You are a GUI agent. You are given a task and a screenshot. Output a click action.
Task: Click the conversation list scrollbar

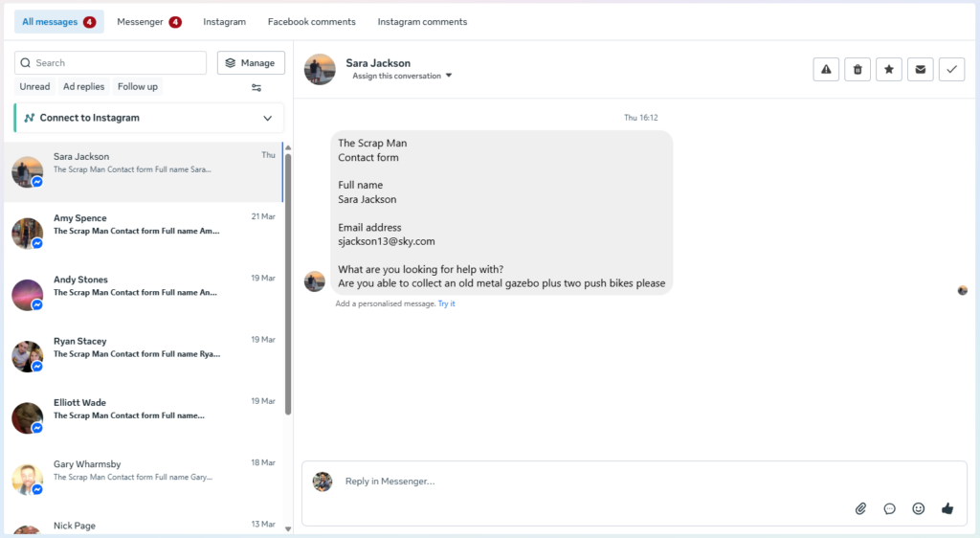pos(288,287)
